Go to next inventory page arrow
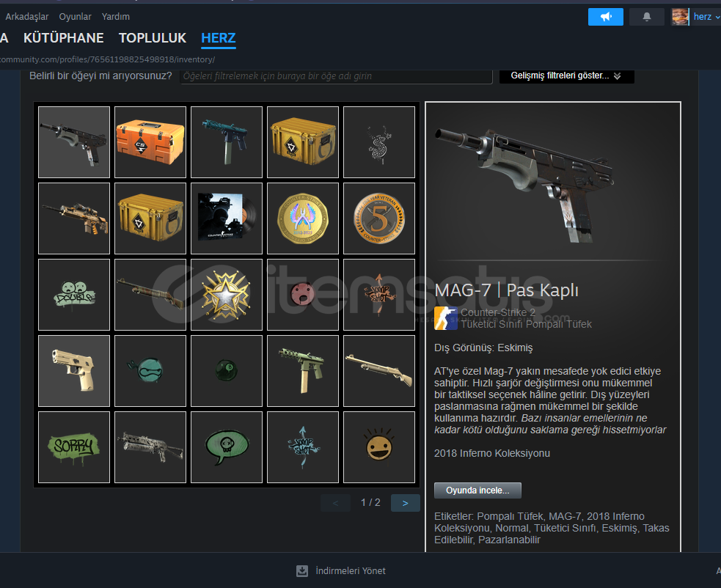Viewport: 721px width, 588px height. [x=405, y=503]
